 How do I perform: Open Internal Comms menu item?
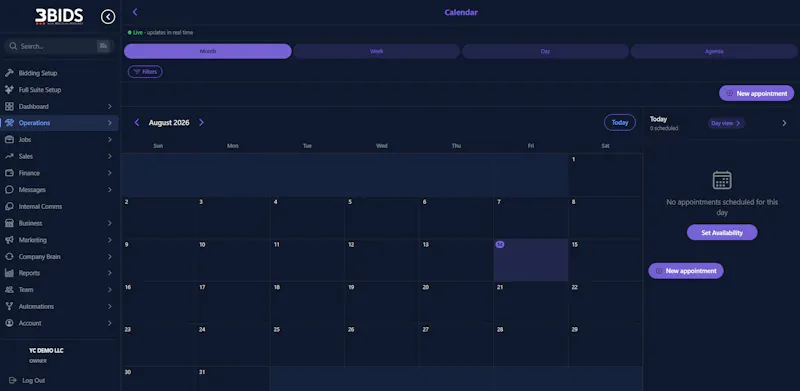[x=59, y=207]
